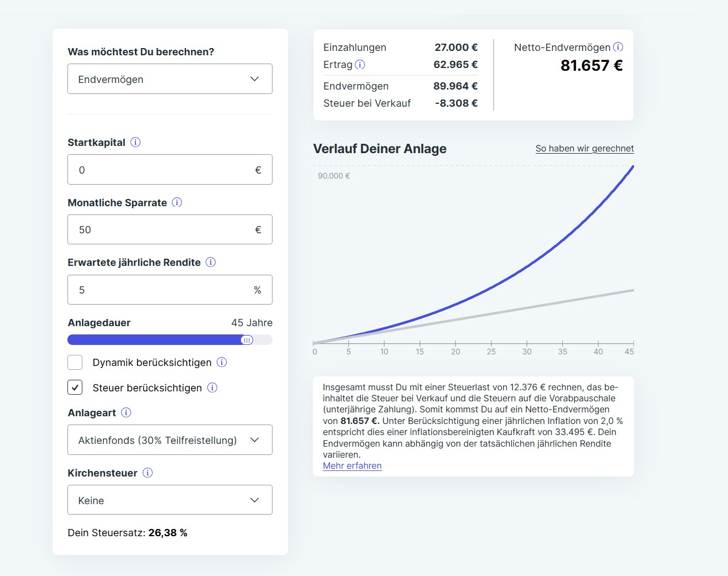Screen dimensions: 728x576
Task: Open info icon next to Ertrag
Action: coord(360,65)
